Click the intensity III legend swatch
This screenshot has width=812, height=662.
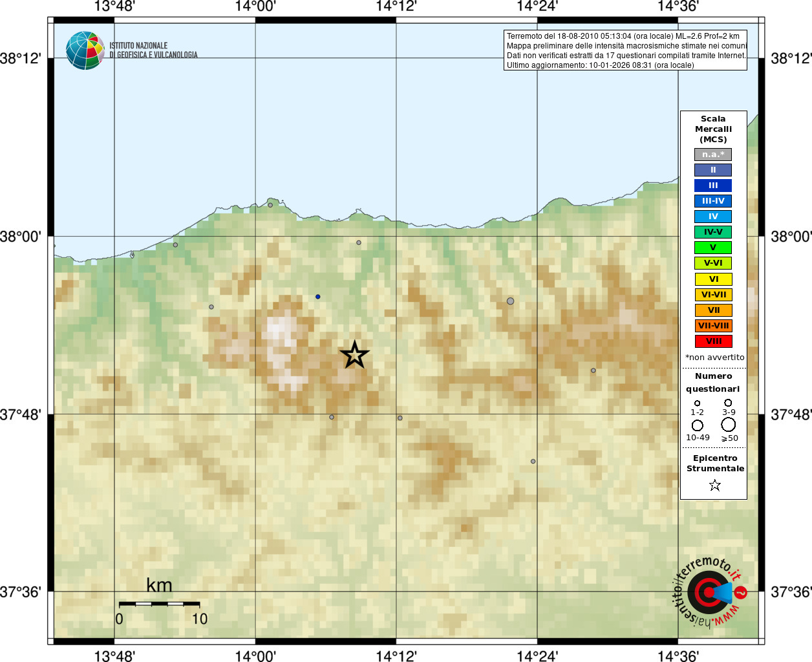click(x=713, y=186)
